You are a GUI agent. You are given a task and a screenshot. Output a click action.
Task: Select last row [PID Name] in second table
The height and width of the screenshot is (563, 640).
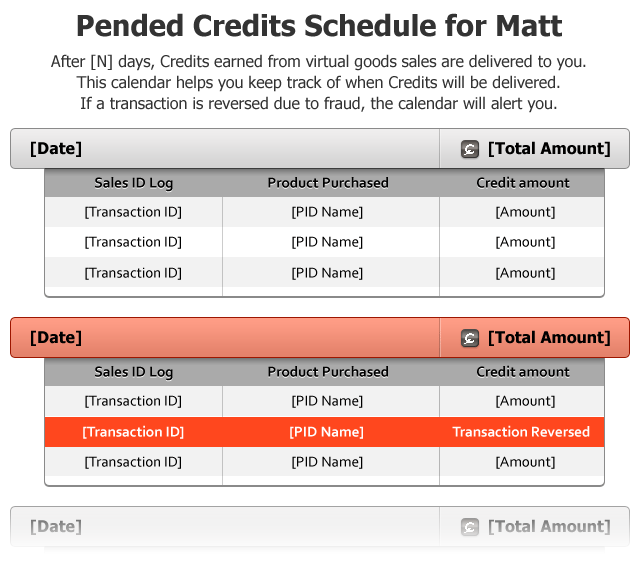(x=327, y=462)
